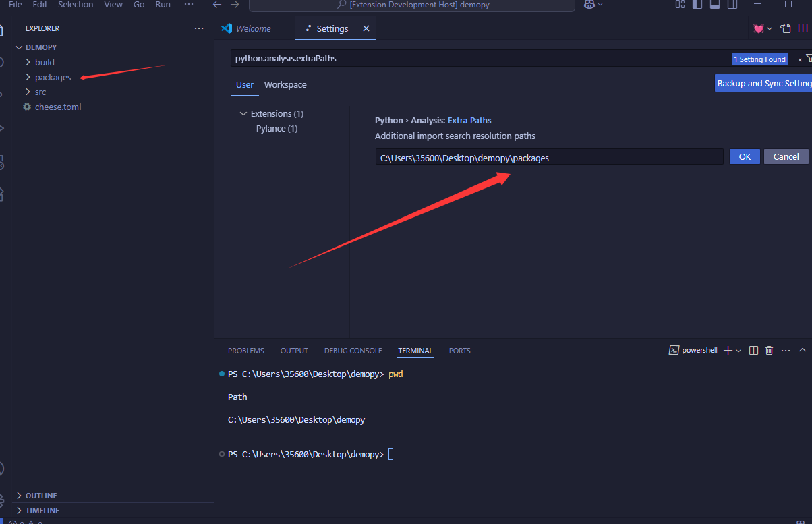Click 1 Setting Found badge
The width and height of the screenshot is (812, 524).
click(x=760, y=59)
